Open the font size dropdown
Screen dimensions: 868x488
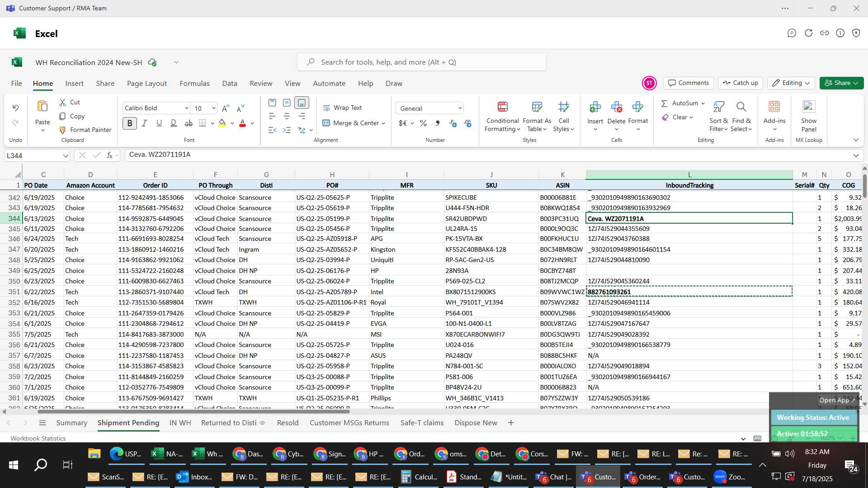click(213, 108)
